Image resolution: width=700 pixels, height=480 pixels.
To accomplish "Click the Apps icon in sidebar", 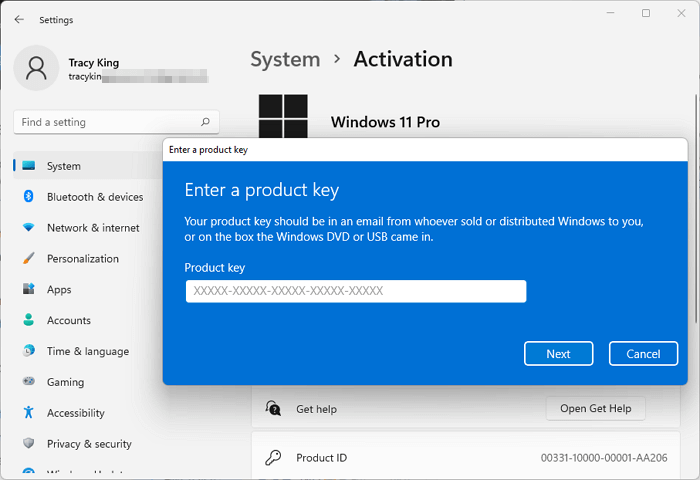I will tap(29, 289).
